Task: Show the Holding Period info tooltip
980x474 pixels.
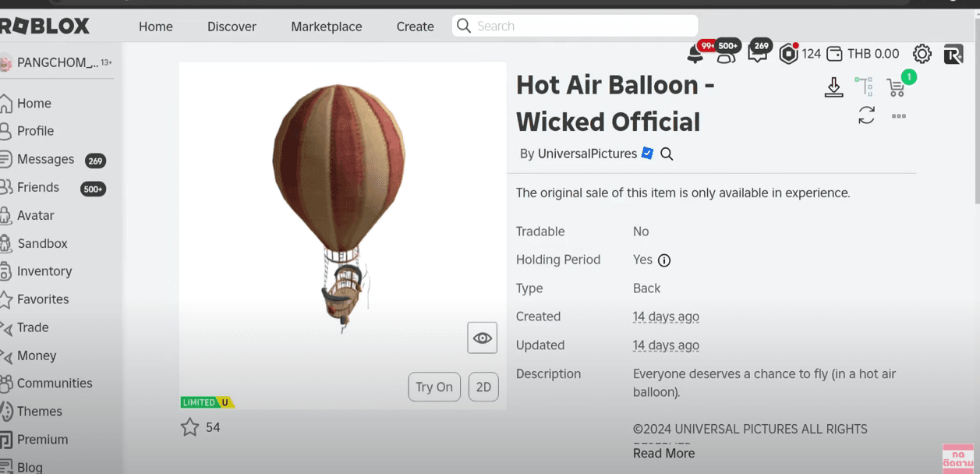Action: [x=664, y=260]
